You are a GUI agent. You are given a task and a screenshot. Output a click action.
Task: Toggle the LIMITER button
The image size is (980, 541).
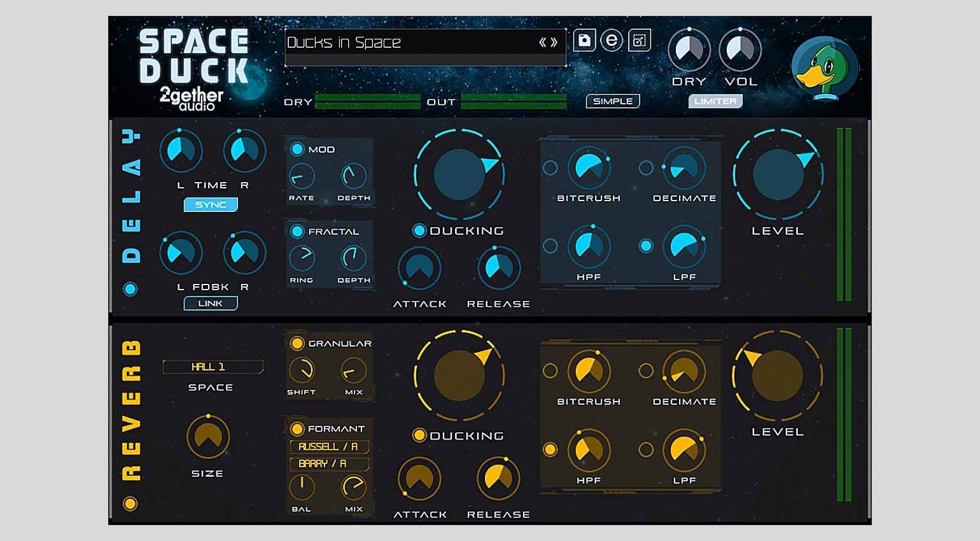point(715,101)
